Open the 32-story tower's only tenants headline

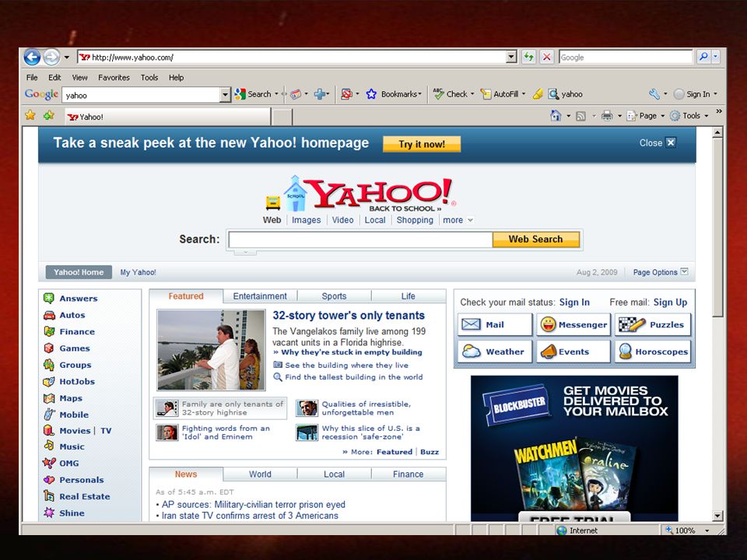pos(349,315)
